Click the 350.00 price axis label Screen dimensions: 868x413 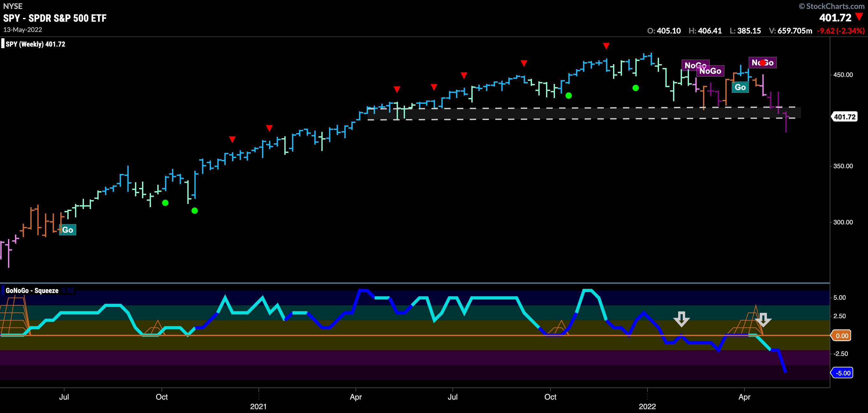843,166
